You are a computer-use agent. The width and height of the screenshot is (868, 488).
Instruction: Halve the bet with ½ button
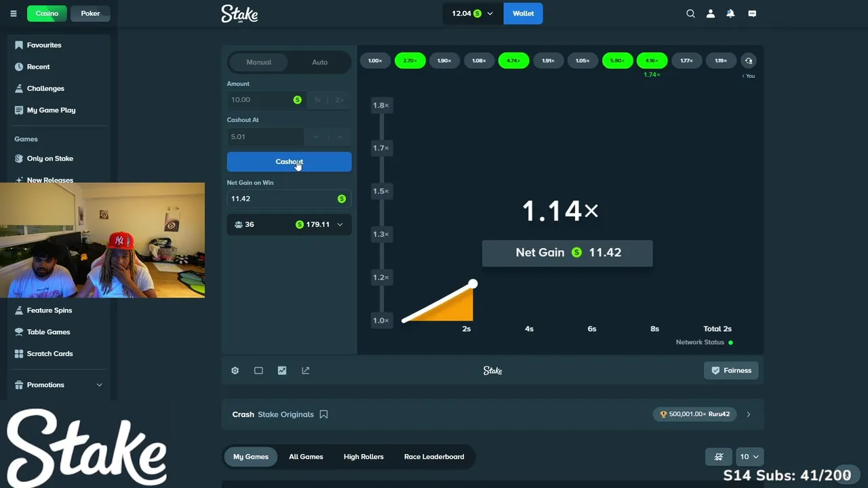[317, 100]
